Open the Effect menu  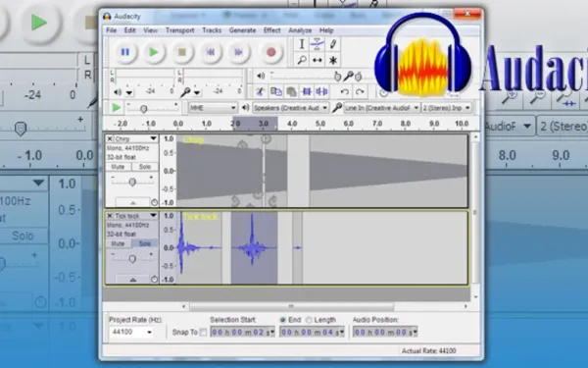(x=272, y=30)
